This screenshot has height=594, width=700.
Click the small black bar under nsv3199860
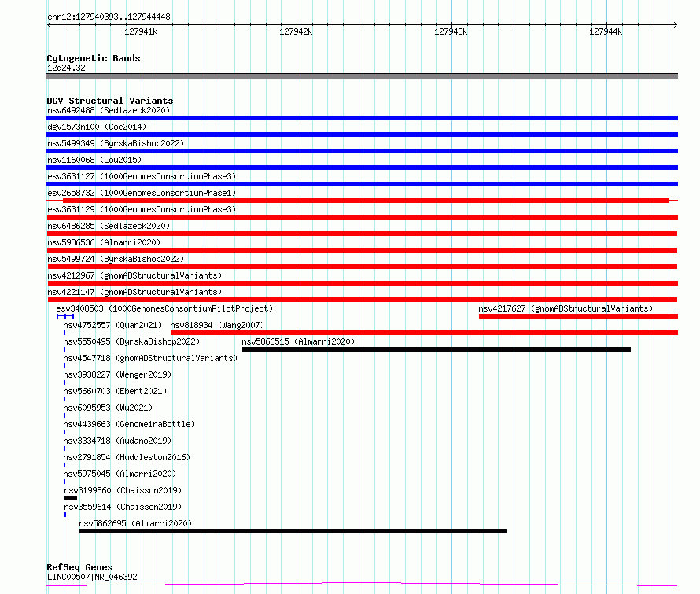point(71,498)
